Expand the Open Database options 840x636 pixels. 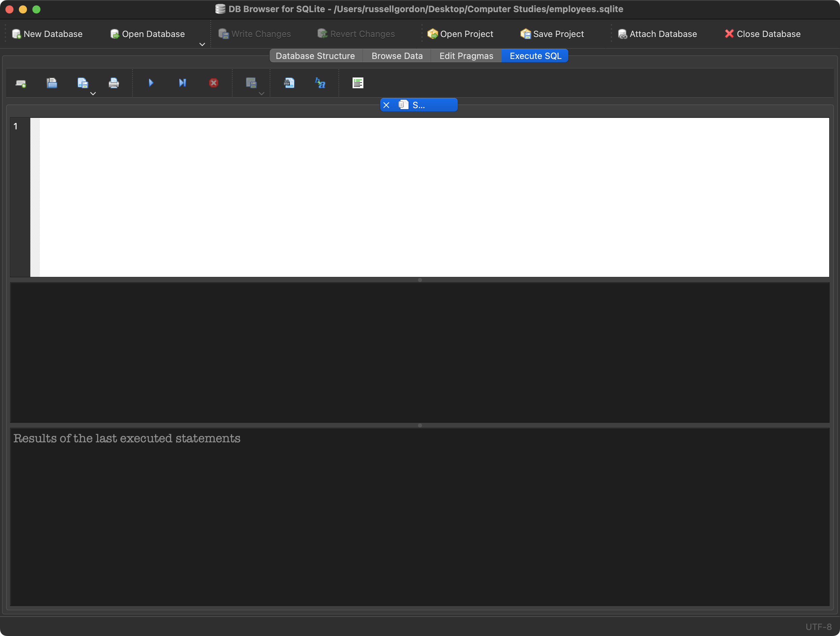[202, 44]
